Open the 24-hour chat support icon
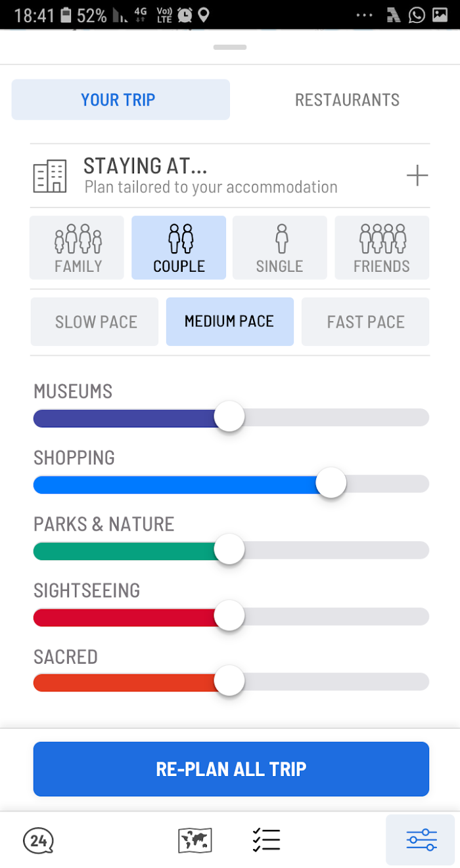The height and width of the screenshot is (868, 460). pyautogui.click(x=38, y=840)
